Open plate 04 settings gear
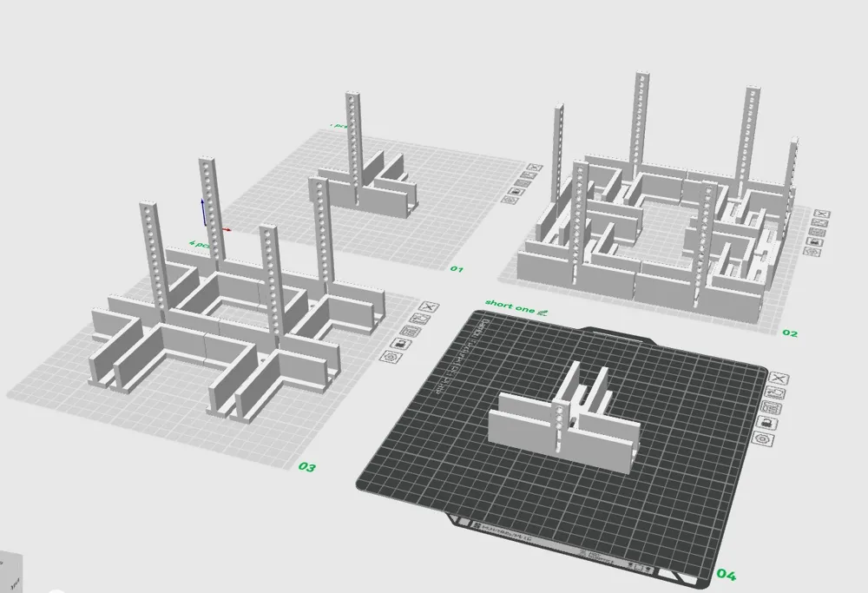This screenshot has width=868, height=593. (x=763, y=439)
